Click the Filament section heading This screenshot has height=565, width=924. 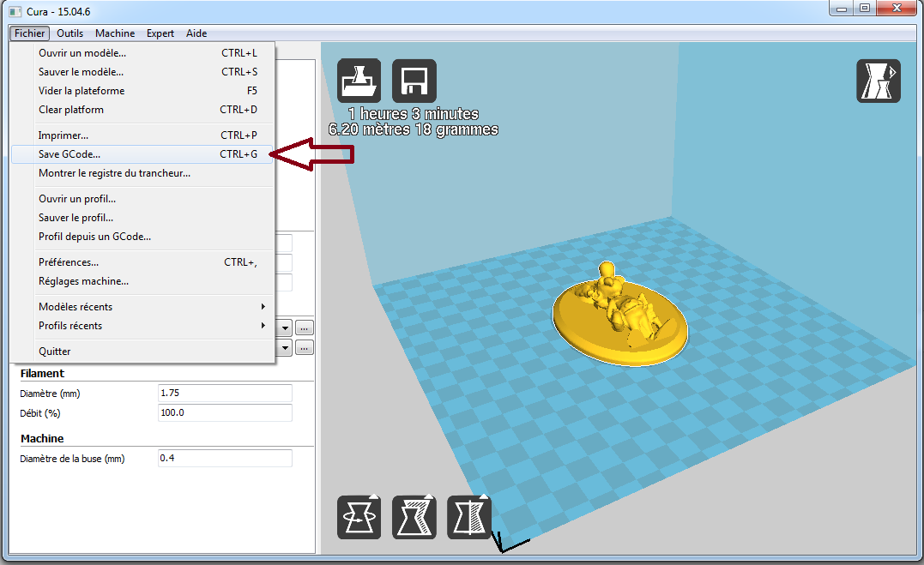click(x=42, y=374)
